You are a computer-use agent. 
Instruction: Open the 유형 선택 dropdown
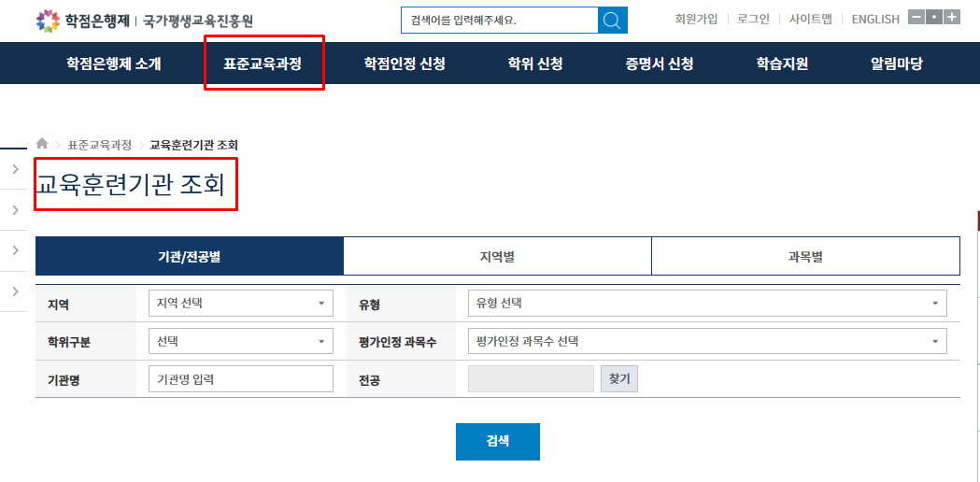coord(707,304)
